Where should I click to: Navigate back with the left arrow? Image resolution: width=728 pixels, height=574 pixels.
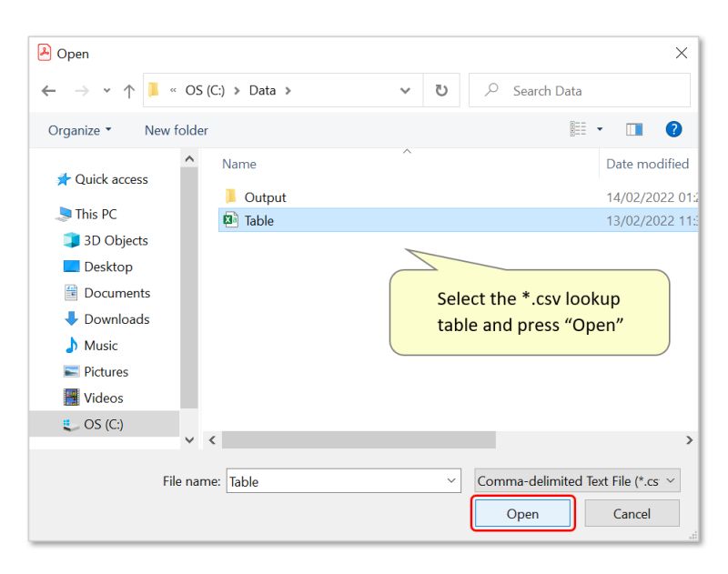click(49, 90)
